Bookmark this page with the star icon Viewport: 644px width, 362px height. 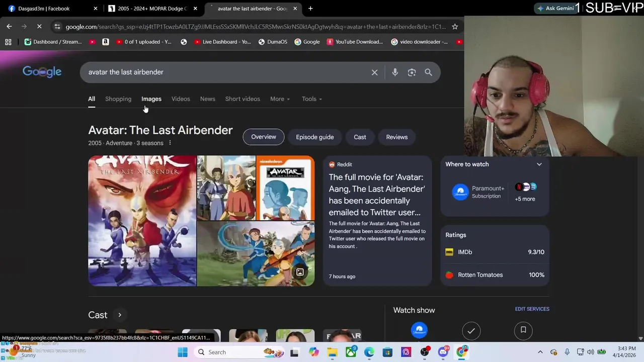[x=455, y=27]
